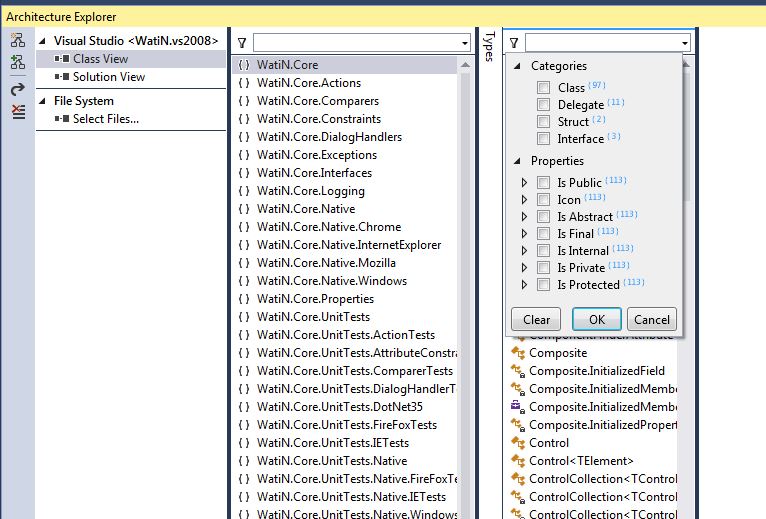Click the redo curved arrow icon
Screen dimensions: 766x519
18,89
